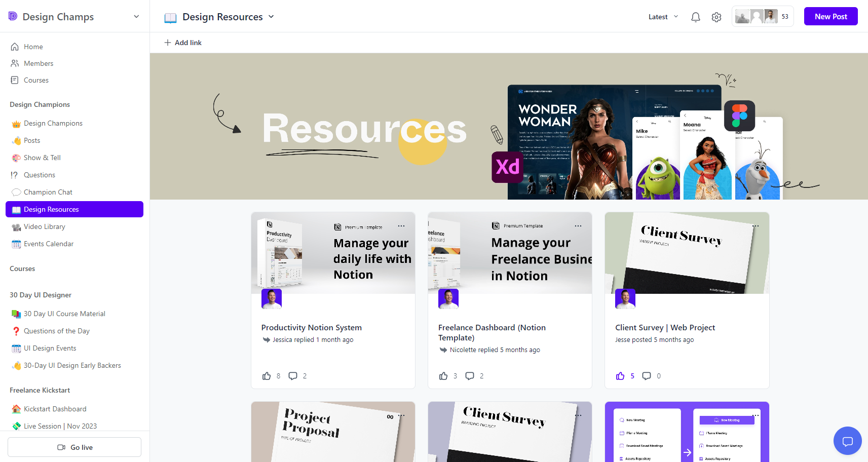Click the Design Champs logo icon
The image size is (868, 462).
[x=13, y=16]
